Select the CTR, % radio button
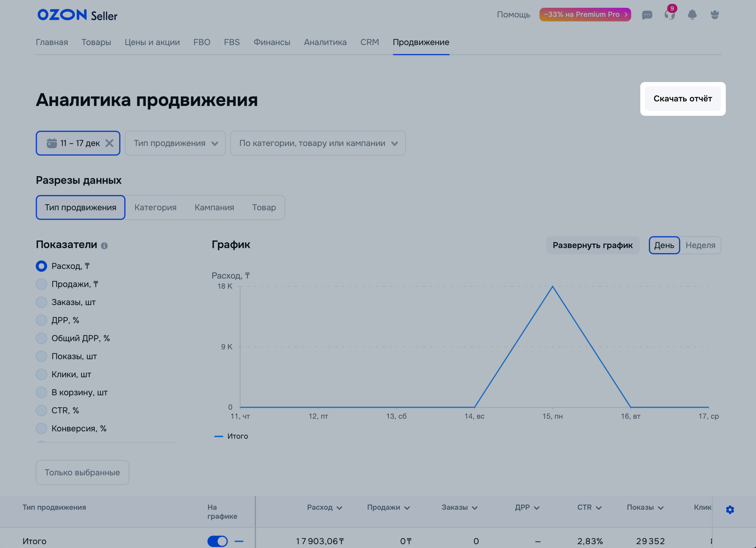 (41, 410)
